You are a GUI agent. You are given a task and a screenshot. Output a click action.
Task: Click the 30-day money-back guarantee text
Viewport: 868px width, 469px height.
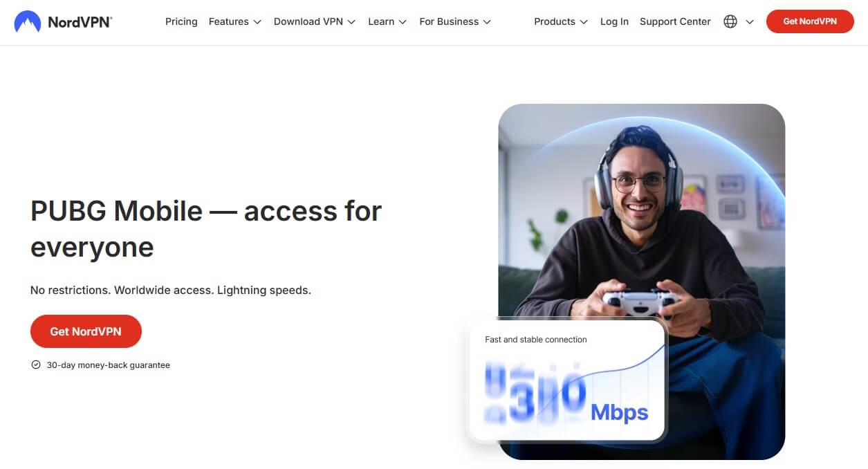108,365
